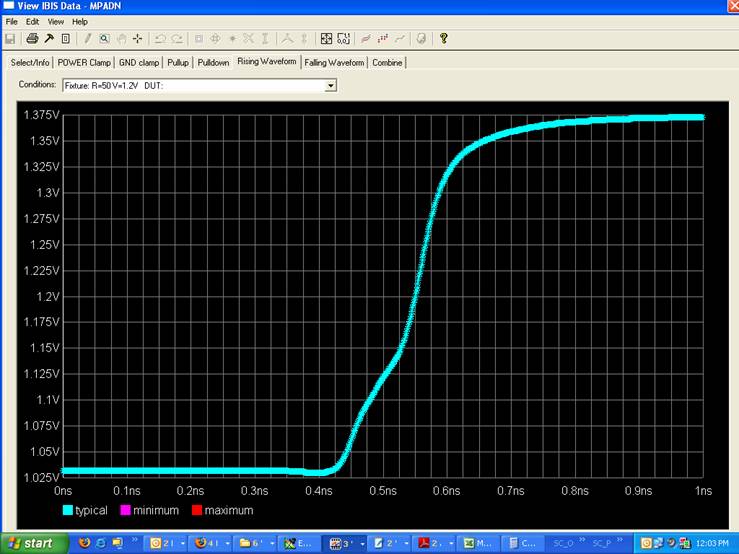739x554 pixels.
Task: Click the grey line-segment curve icon
Action: pyautogui.click(x=400, y=39)
